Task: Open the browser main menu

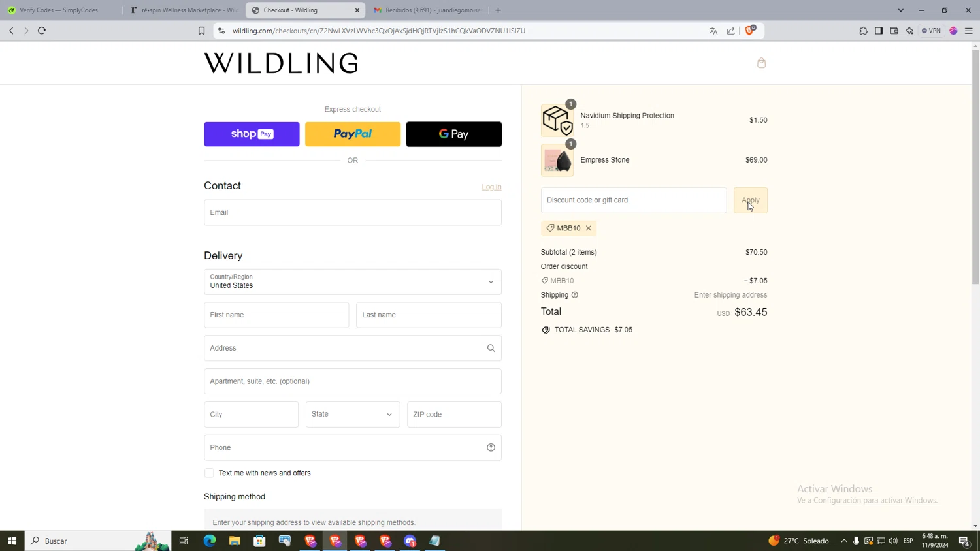Action: point(969,31)
